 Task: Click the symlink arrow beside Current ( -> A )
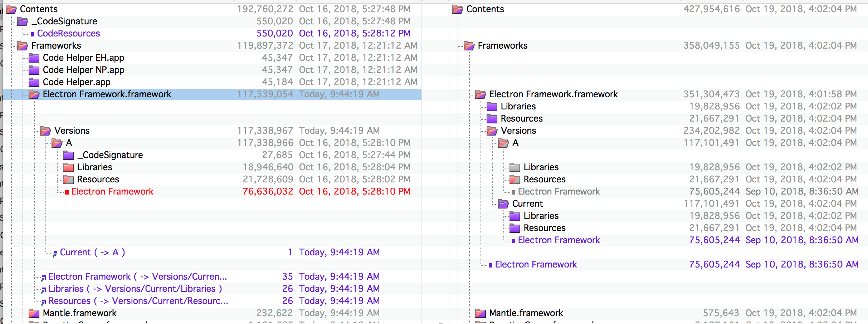pos(54,254)
